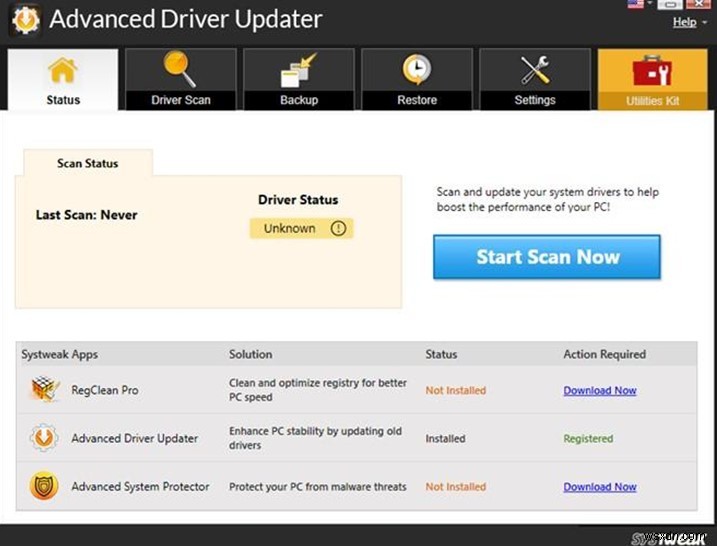Click Advanced System Protector app name
The width and height of the screenshot is (717, 546).
click(x=140, y=487)
